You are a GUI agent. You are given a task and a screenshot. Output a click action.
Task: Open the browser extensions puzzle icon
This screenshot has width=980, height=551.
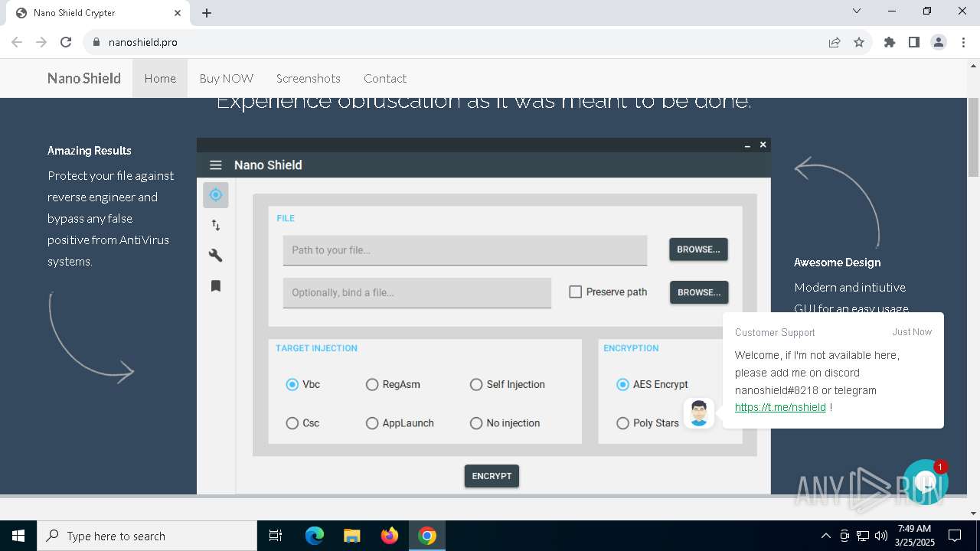(890, 42)
